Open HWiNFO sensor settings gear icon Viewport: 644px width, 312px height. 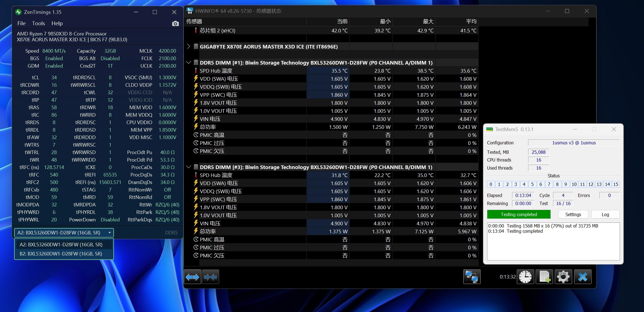563,277
